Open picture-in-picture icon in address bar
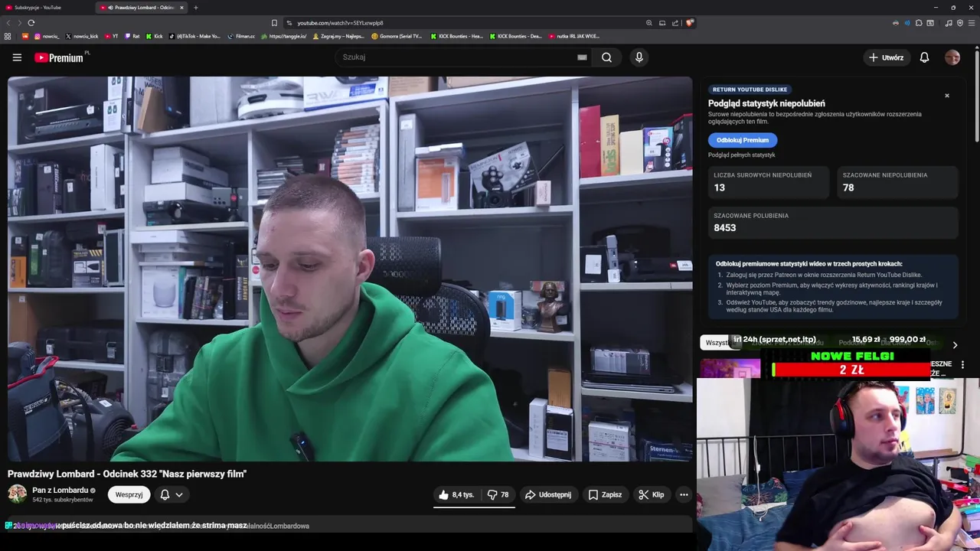This screenshot has height=551, width=980. click(662, 23)
